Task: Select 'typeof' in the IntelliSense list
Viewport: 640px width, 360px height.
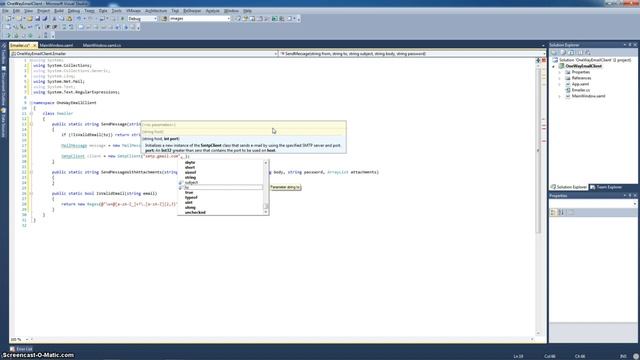Action: tap(221, 198)
